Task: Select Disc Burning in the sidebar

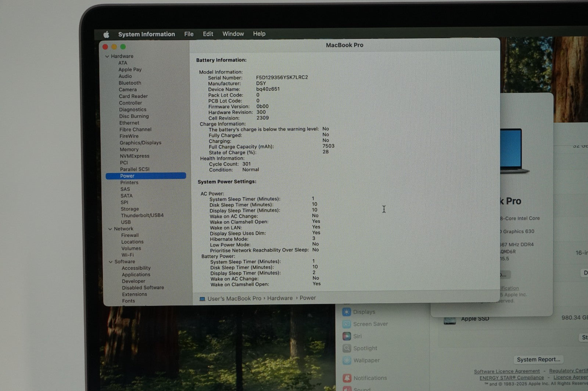Action: (x=134, y=116)
